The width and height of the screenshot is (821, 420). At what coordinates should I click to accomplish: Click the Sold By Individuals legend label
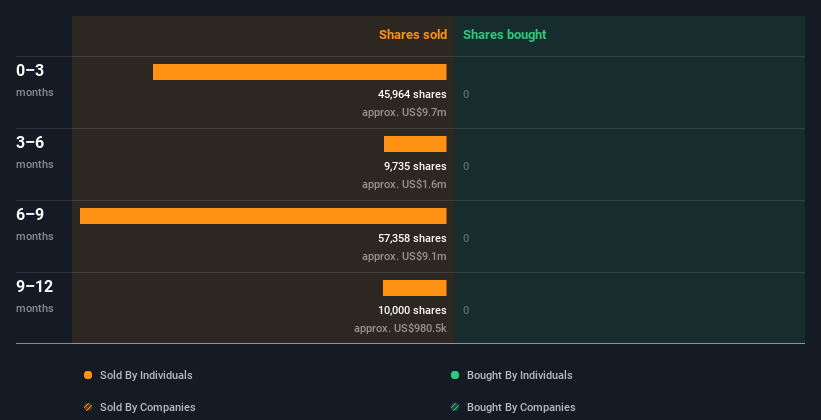146,375
